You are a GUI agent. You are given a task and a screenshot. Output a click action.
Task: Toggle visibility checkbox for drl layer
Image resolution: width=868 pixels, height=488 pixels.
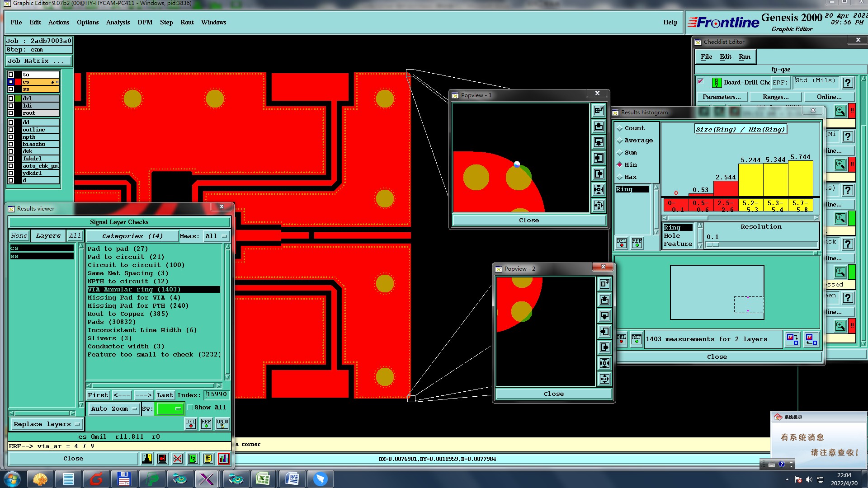pyautogui.click(x=11, y=98)
